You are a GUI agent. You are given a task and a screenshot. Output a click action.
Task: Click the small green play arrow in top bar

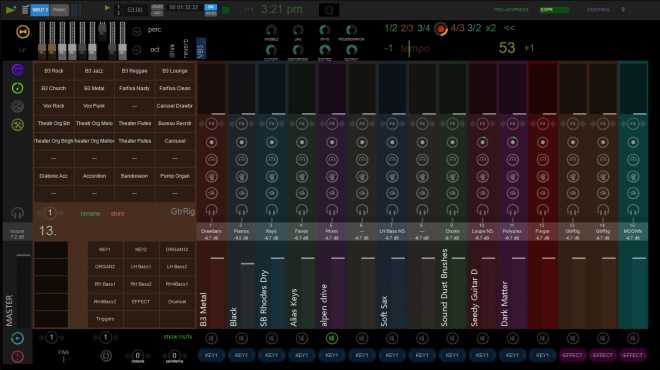[x=107, y=8]
